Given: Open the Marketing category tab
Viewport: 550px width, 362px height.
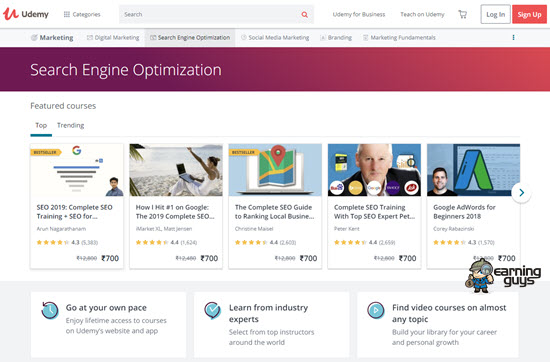Looking at the screenshot, I should (x=52, y=38).
